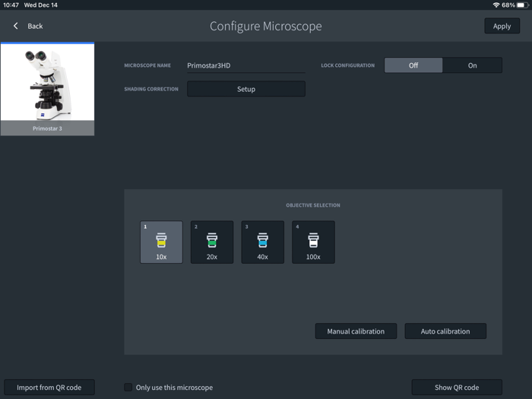Start Manual calibration
The width and height of the screenshot is (532, 399).
356,331
